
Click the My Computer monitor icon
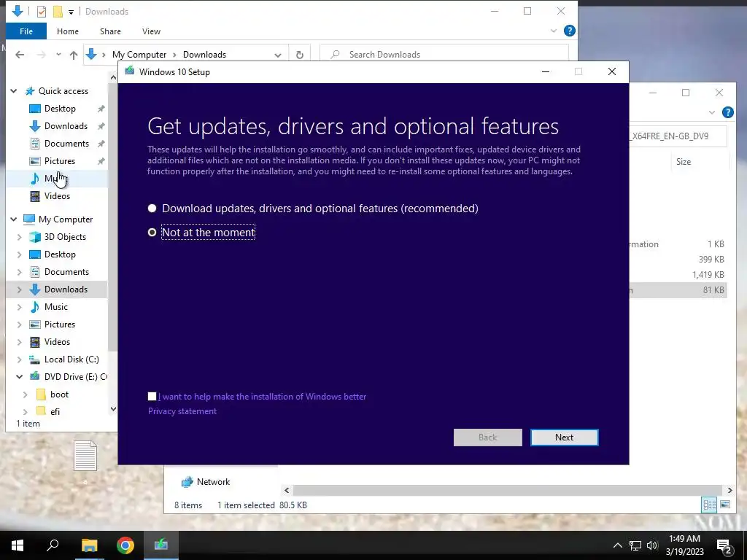click(29, 219)
